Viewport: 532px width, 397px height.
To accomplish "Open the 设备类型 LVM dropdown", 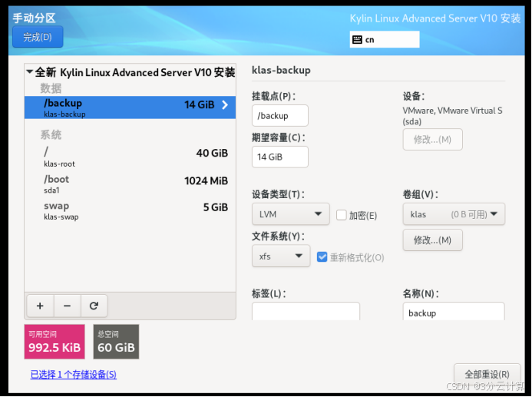I will 291,214.
